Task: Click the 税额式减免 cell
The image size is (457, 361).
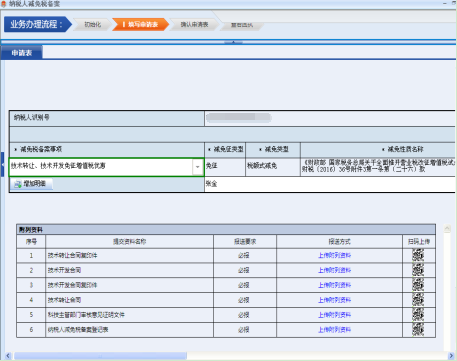Action: (x=273, y=167)
